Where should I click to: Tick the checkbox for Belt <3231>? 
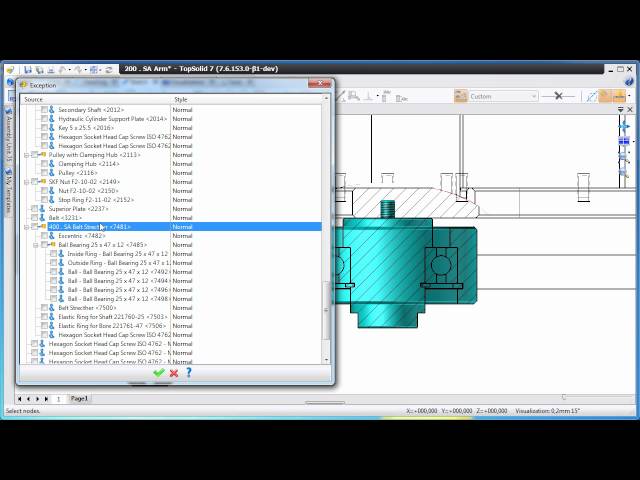(35, 218)
